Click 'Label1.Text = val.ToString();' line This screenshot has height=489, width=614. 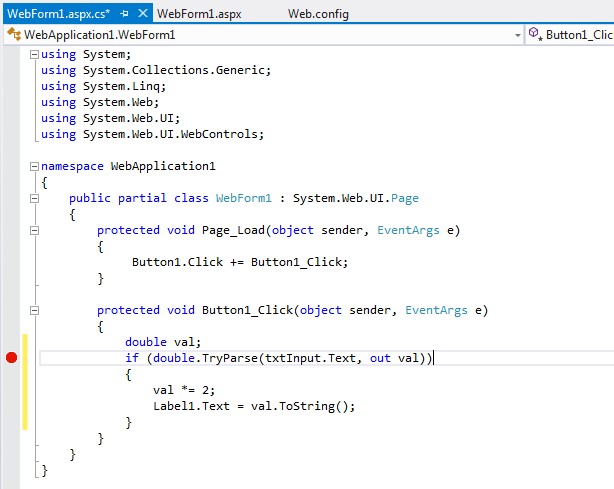254,406
